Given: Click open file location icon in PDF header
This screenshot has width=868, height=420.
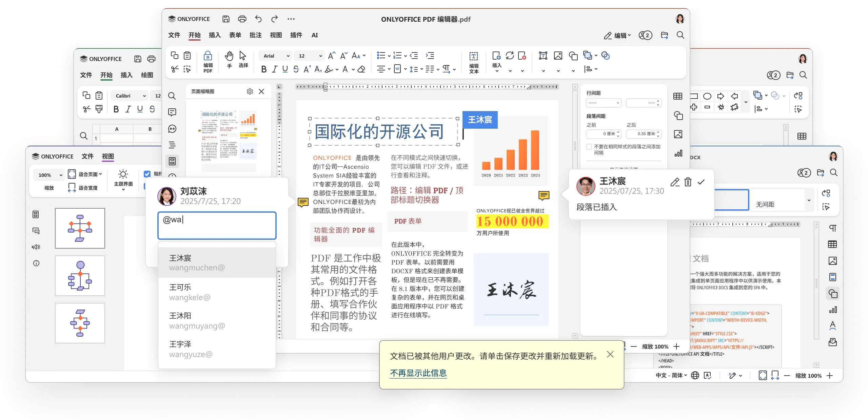Looking at the screenshot, I should (x=665, y=35).
